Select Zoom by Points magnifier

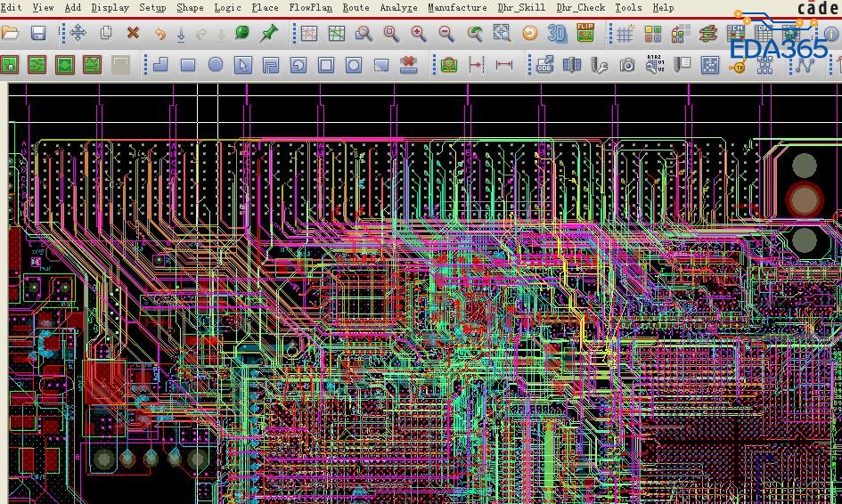364,34
